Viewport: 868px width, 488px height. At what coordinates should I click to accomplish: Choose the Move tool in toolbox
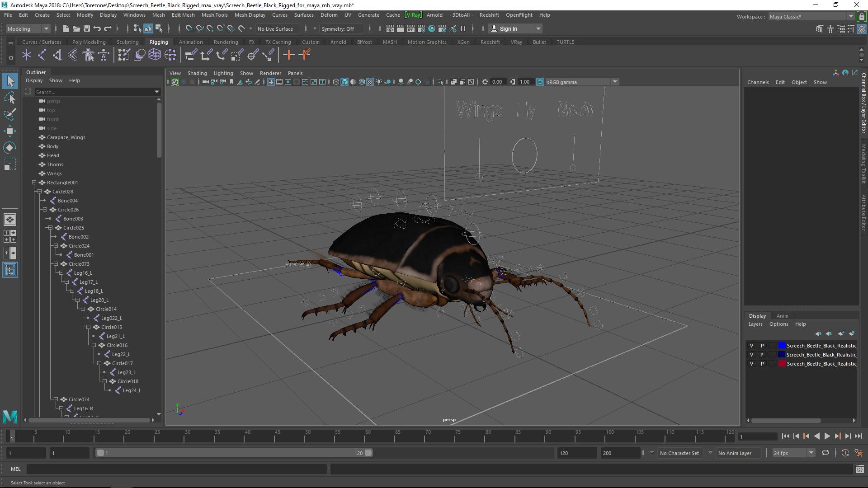pos(10,131)
